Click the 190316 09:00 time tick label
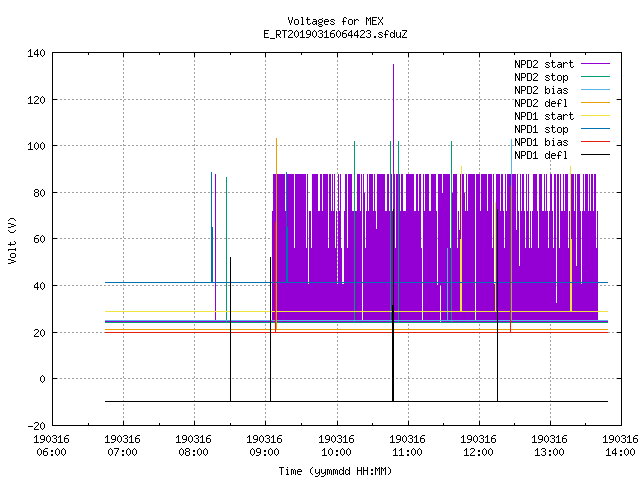Screen dimensions: 640x480 click(264, 446)
